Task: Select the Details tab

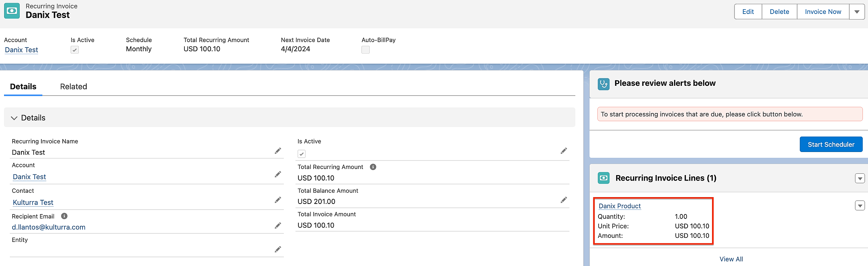Action: click(23, 87)
